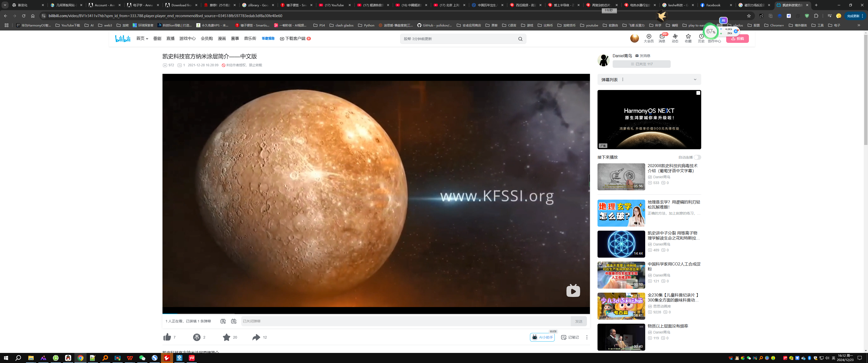Open more options beside 记笔记
868x363 pixels.
tap(587, 337)
